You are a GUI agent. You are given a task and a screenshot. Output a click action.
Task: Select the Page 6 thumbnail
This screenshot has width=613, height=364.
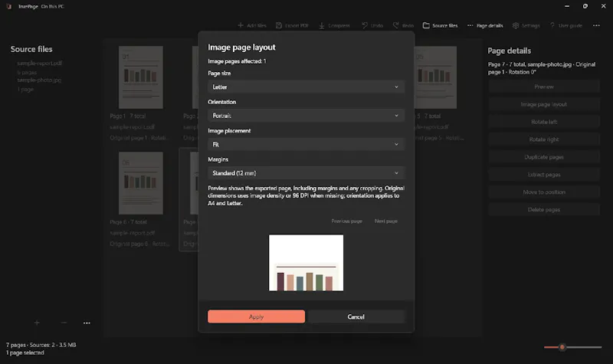tap(141, 183)
